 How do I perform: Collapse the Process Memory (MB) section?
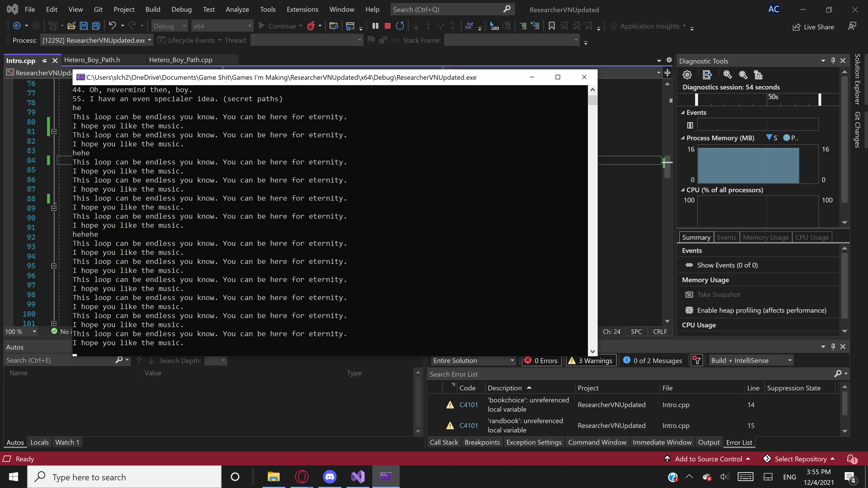pos(683,138)
